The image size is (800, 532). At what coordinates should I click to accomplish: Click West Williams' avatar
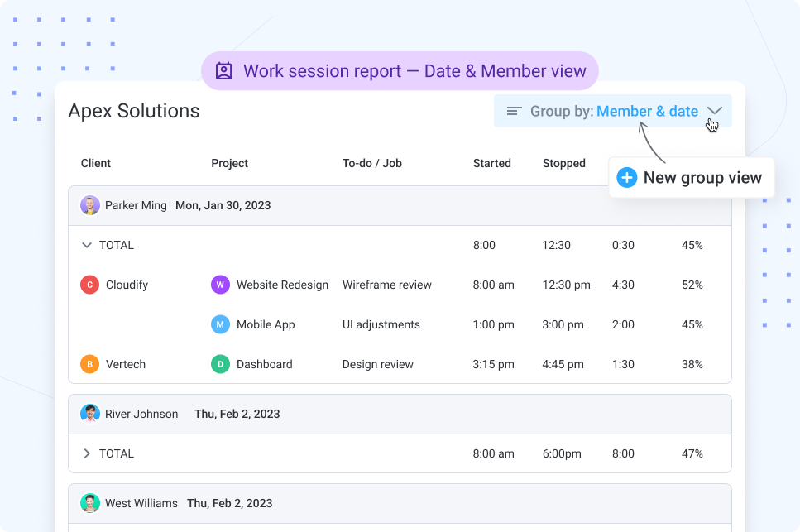(x=89, y=503)
